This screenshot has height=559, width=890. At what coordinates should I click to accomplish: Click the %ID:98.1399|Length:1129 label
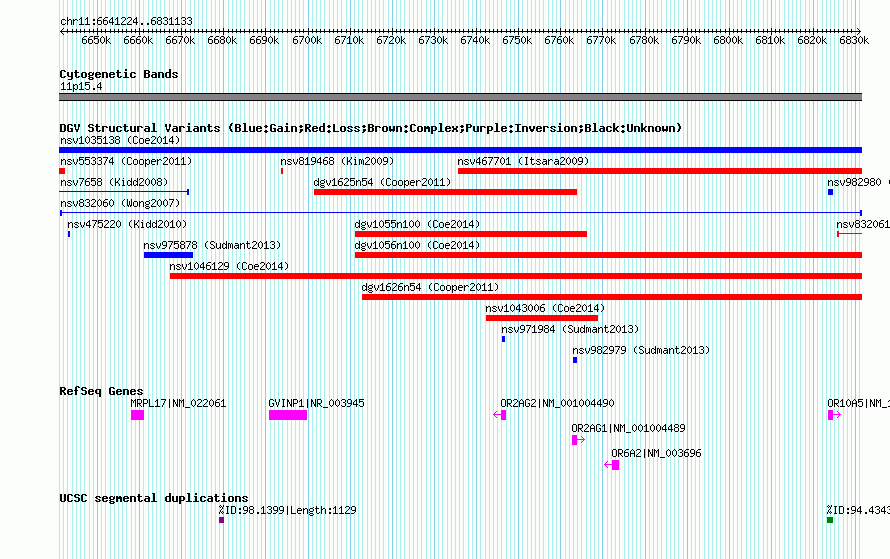(x=287, y=511)
